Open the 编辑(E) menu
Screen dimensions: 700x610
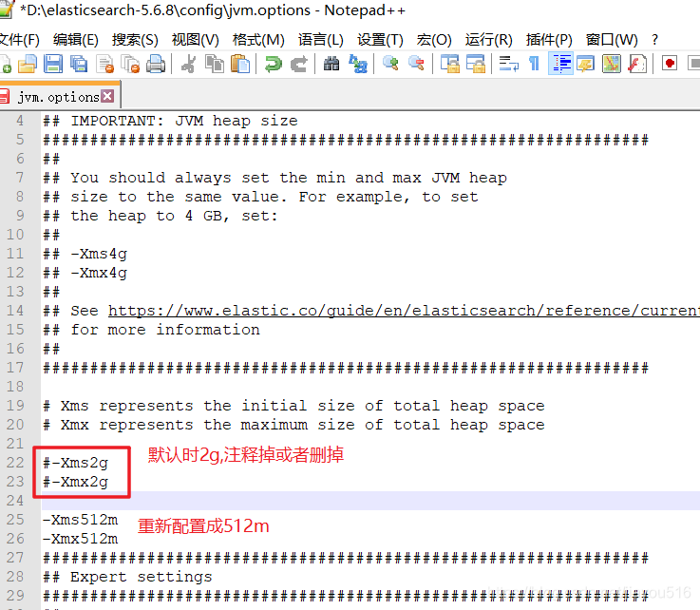[75, 40]
